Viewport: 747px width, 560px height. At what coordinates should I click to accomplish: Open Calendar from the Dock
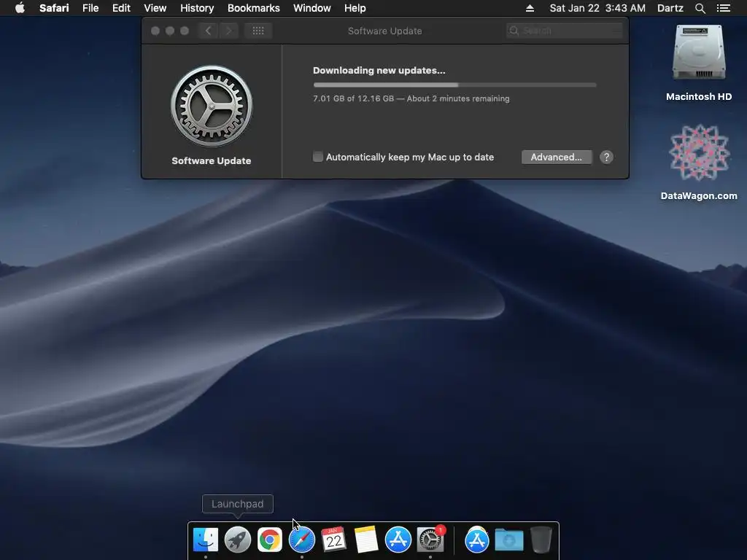pos(333,540)
